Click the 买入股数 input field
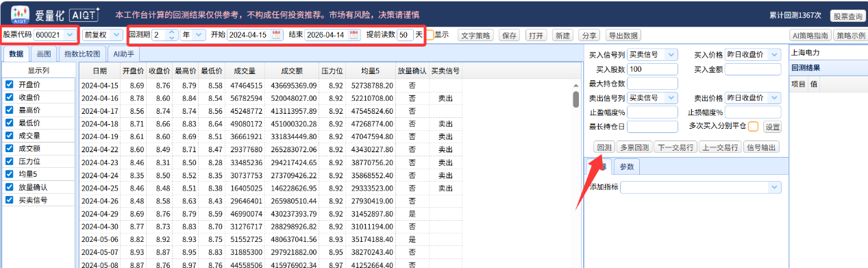This screenshot has height=268, width=868. click(x=652, y=69)
